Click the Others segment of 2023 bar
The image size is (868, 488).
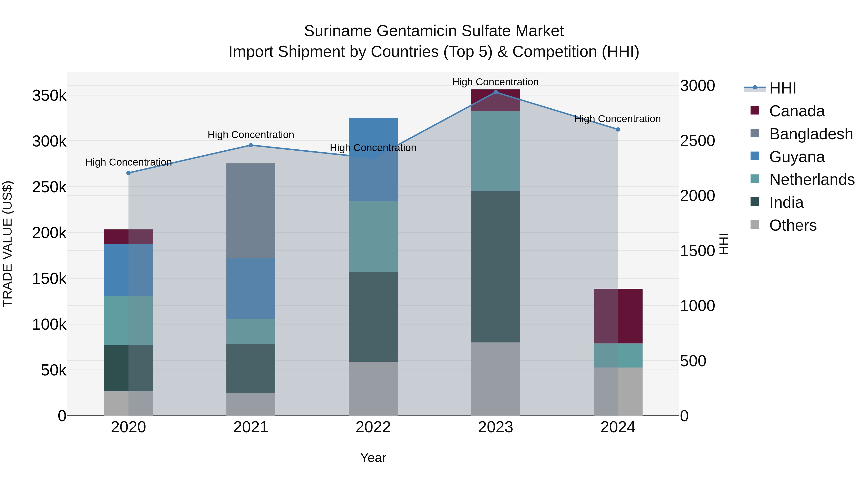[x=495, y=379]
